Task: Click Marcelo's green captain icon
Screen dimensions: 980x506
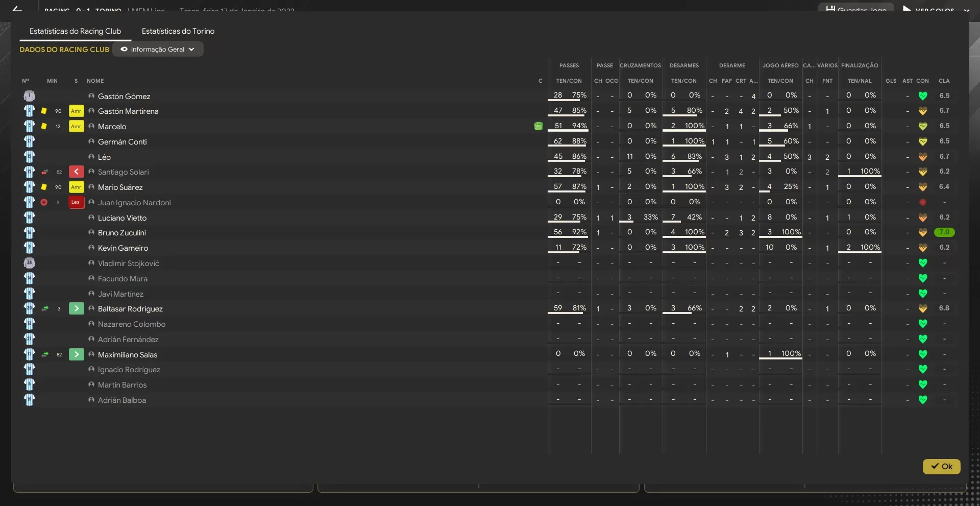Action: click(x=538, y=126)
